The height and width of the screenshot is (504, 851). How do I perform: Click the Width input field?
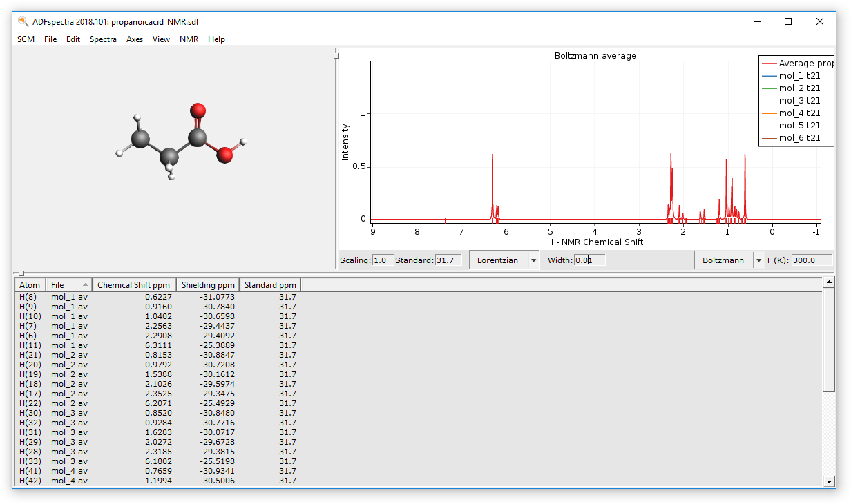589,260
